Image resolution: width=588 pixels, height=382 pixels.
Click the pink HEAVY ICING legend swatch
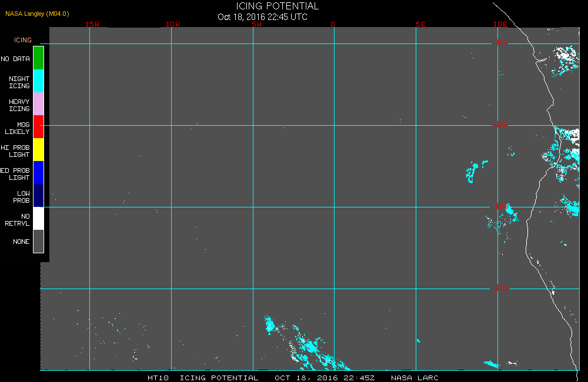(x=39, y=104)
